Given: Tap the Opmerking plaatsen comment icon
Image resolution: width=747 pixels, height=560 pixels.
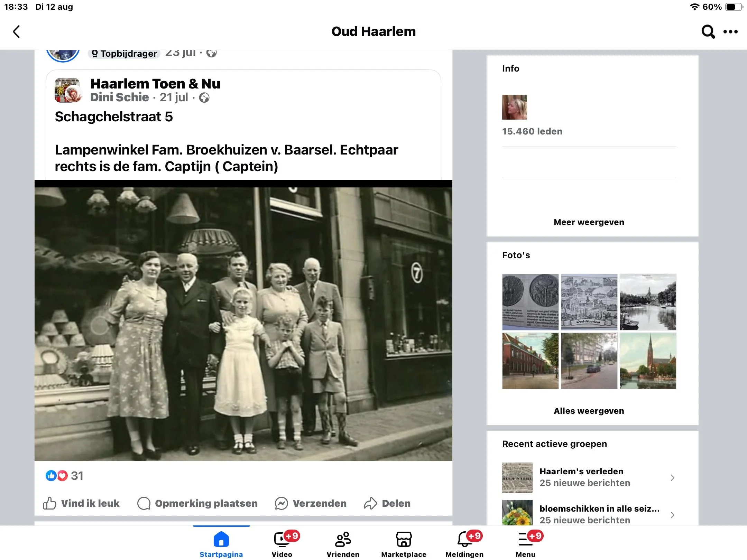Looking at the screenshot, I should pos(144,503).
